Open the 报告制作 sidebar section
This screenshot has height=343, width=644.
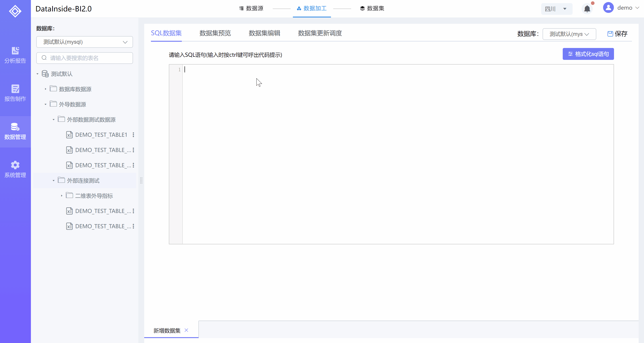pyautogui.click(x=15, y=93)
